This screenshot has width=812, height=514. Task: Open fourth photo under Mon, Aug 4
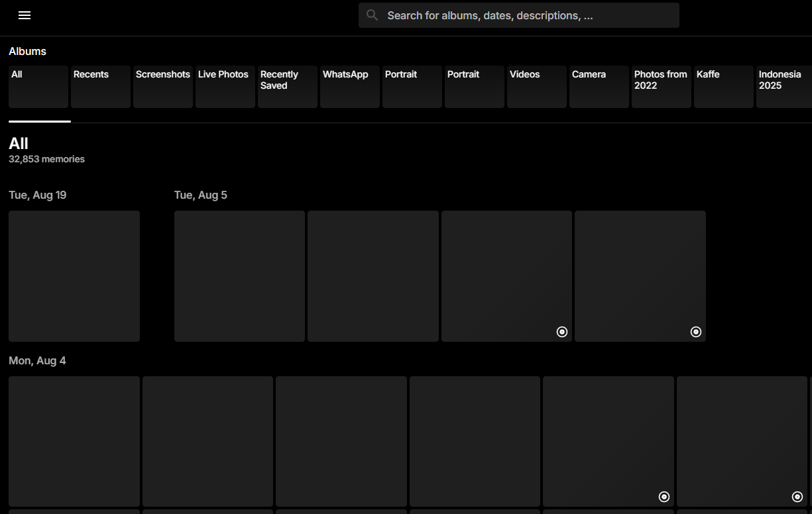(475, 442)
